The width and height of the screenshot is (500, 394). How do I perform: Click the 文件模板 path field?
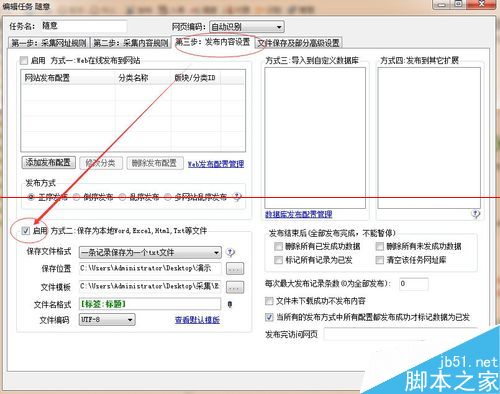coord(150,287)
